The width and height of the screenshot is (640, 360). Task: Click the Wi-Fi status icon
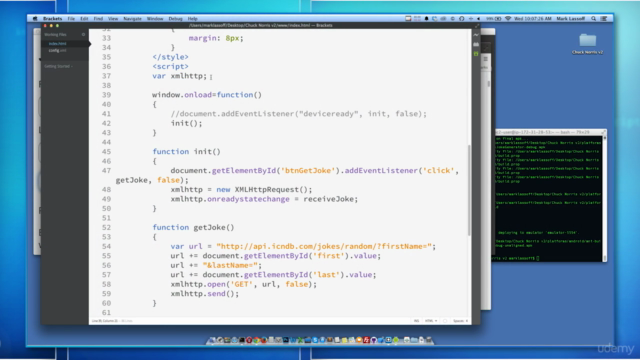pos(508,19)
